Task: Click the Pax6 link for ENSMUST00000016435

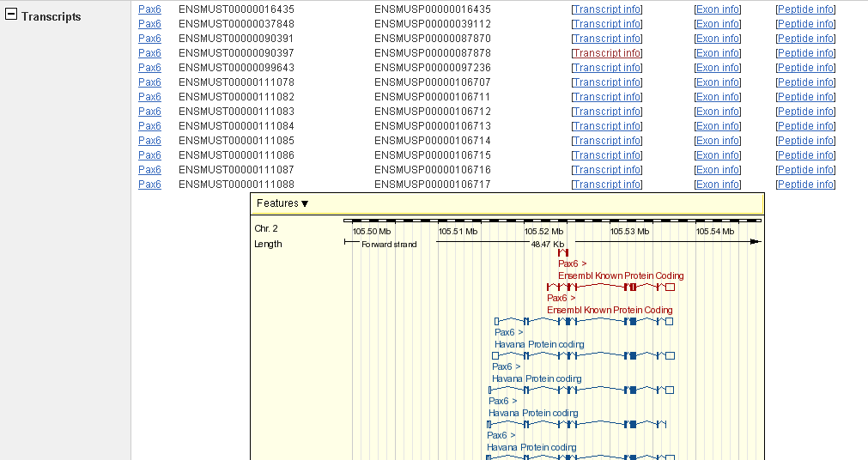Action: pos(149,9)
